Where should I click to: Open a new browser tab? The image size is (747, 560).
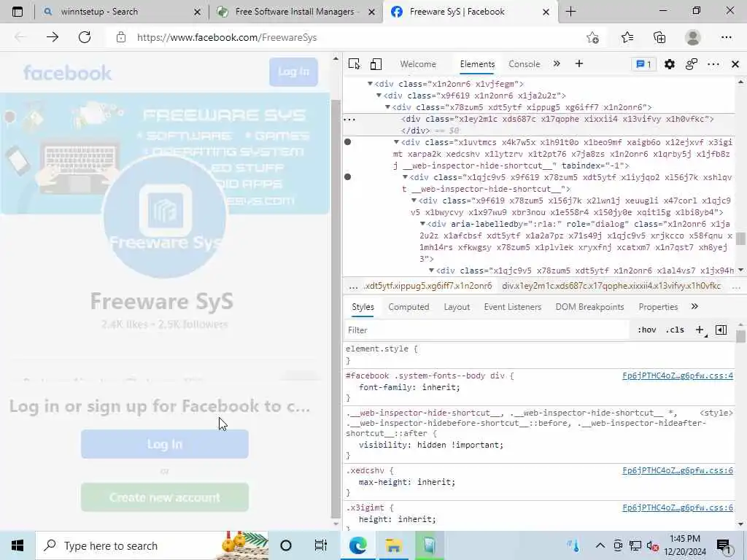coord(570,12)
